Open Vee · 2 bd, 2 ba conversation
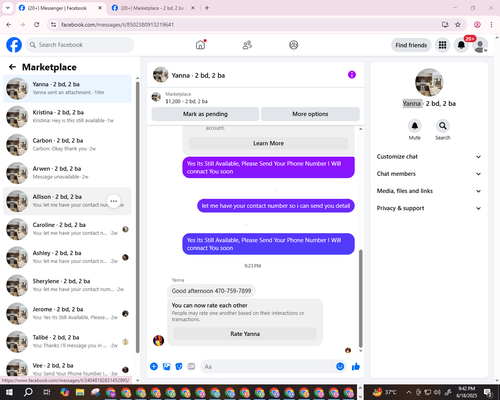The height and width of the screenshot is (400, 500). pos(67,368)
